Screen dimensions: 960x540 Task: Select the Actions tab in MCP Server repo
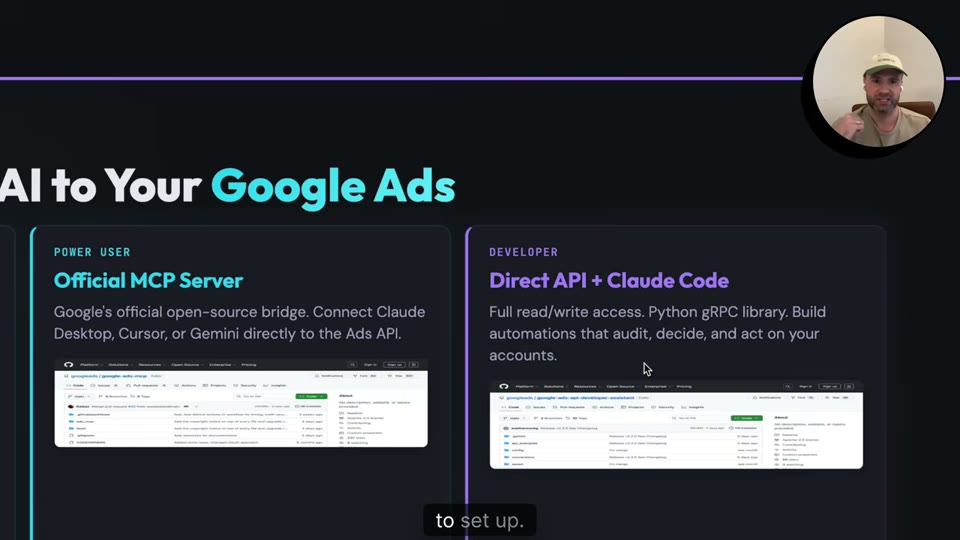click(186, 386)
